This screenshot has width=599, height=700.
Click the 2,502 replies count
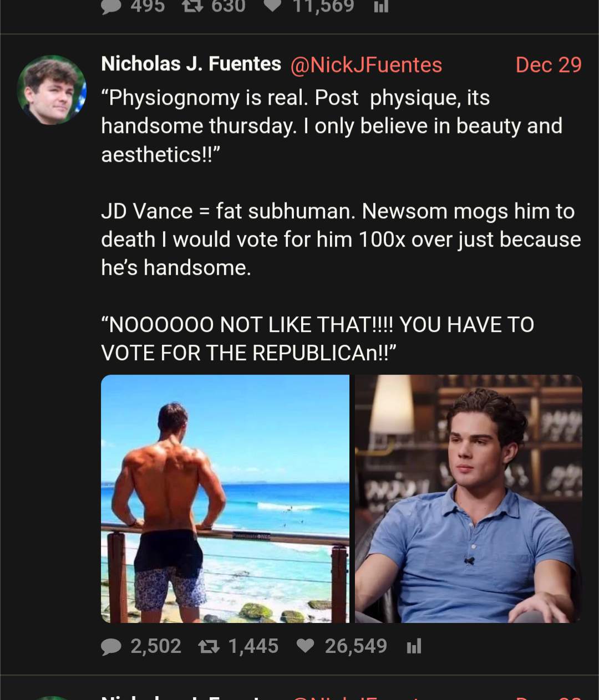(156, 646)
